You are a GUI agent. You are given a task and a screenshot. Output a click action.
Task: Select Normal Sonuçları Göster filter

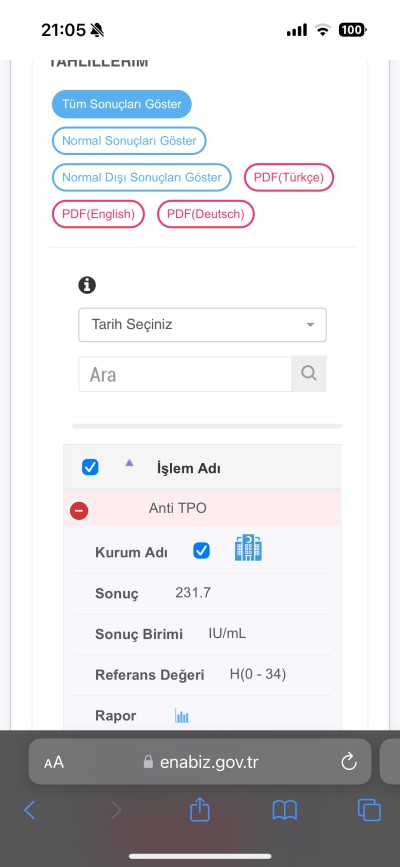(129, 140)
